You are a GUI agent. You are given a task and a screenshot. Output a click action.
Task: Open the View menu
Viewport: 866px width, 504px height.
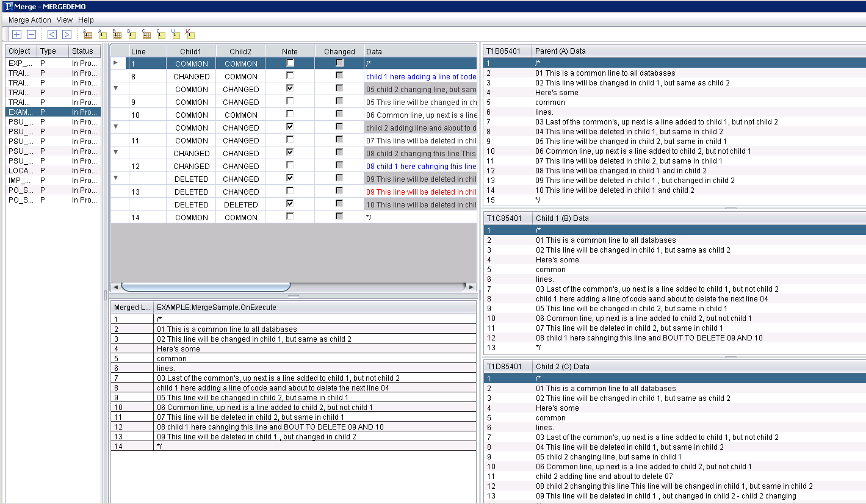point(65,20)
